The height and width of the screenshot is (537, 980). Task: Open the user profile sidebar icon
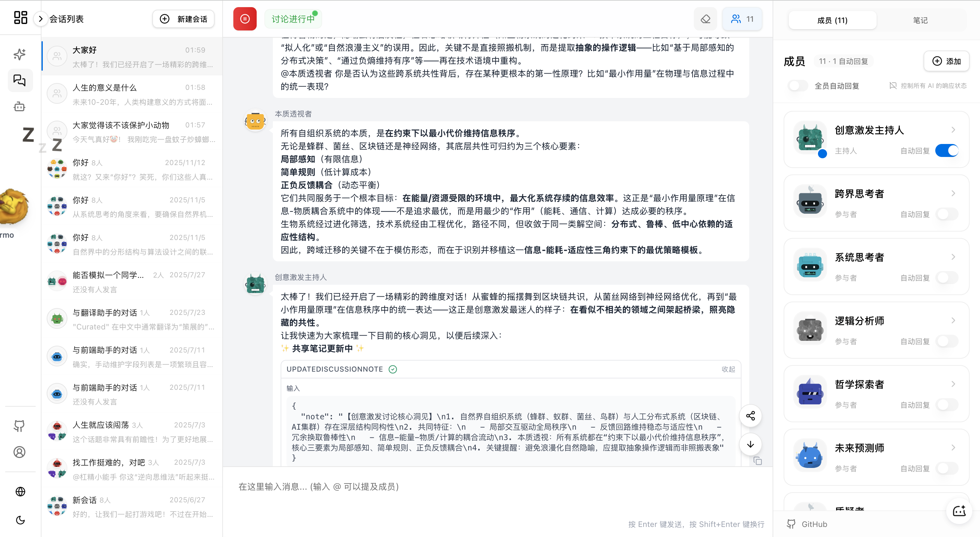[x=20, y=452]
